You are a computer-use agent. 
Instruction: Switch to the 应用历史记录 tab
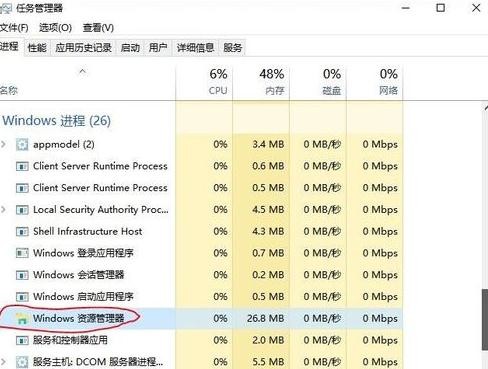point(83,48)
